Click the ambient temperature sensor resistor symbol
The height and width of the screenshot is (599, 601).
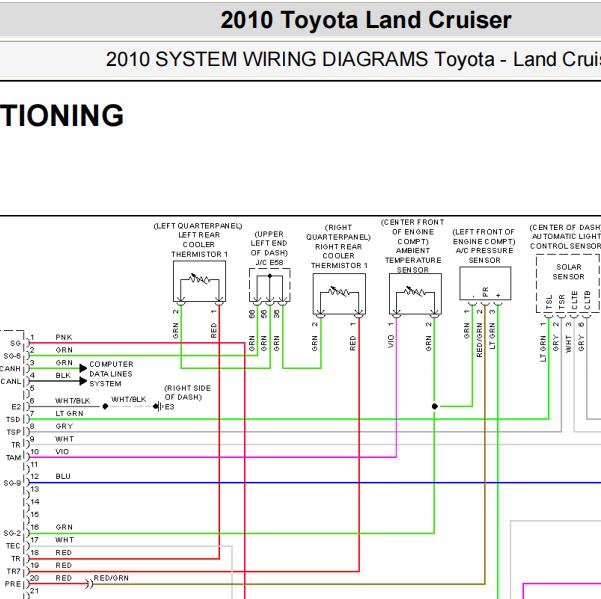click(x=415, y=292)
